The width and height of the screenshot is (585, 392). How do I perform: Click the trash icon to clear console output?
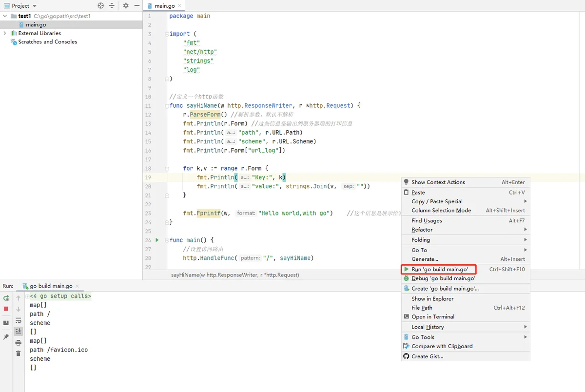[x=18, y=353]
